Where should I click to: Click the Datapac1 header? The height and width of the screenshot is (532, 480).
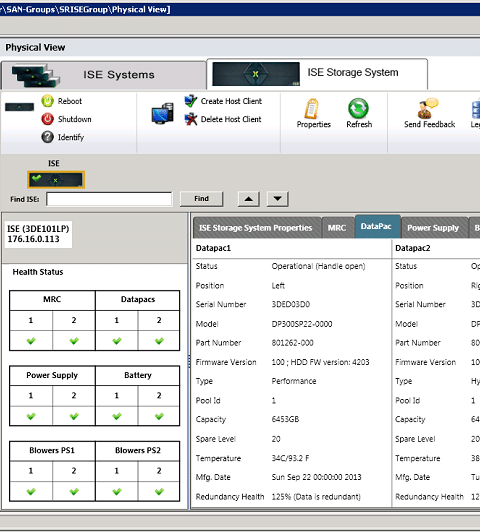click(x=213, y=248)
